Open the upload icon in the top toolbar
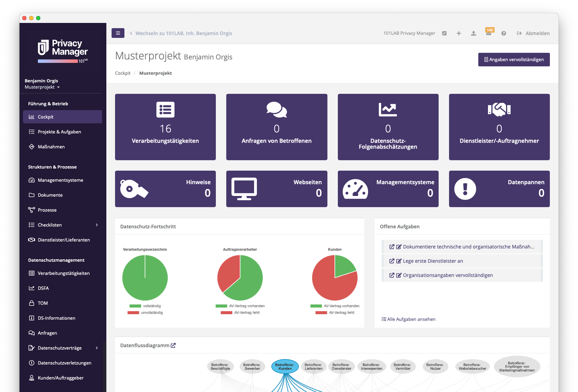This screenshot has width=578, height=392. (473, 33)
